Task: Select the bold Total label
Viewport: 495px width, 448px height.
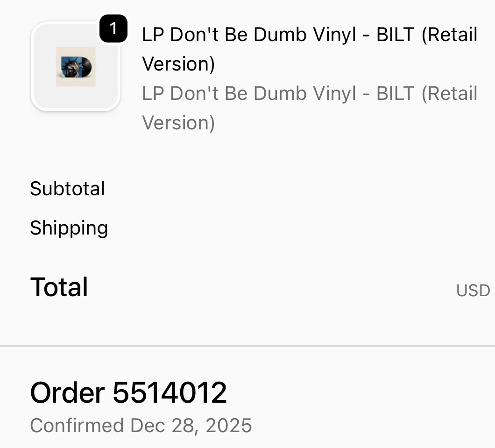Action: pos(59,287)
